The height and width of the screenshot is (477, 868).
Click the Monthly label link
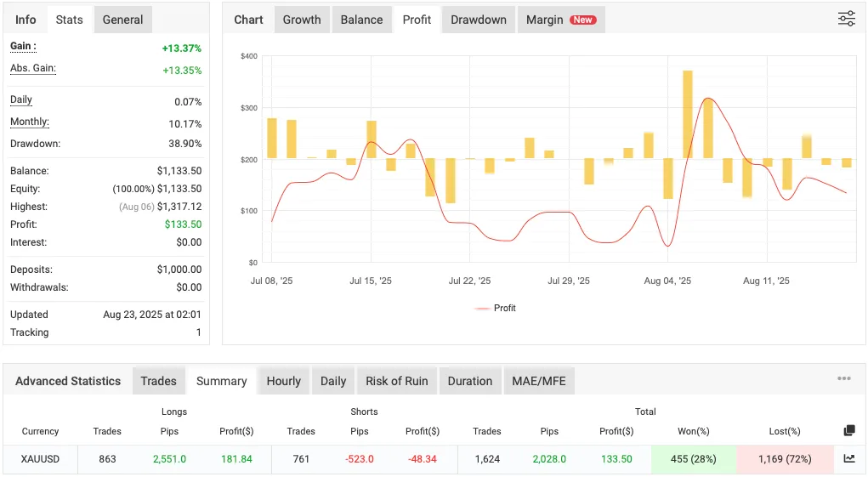coord(29,122)
